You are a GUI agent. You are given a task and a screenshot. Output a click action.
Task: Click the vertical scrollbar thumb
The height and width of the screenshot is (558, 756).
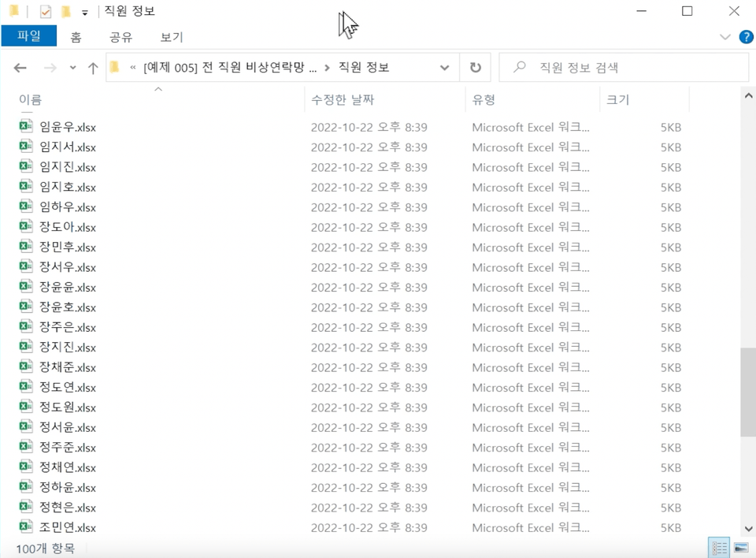point(748,392)
